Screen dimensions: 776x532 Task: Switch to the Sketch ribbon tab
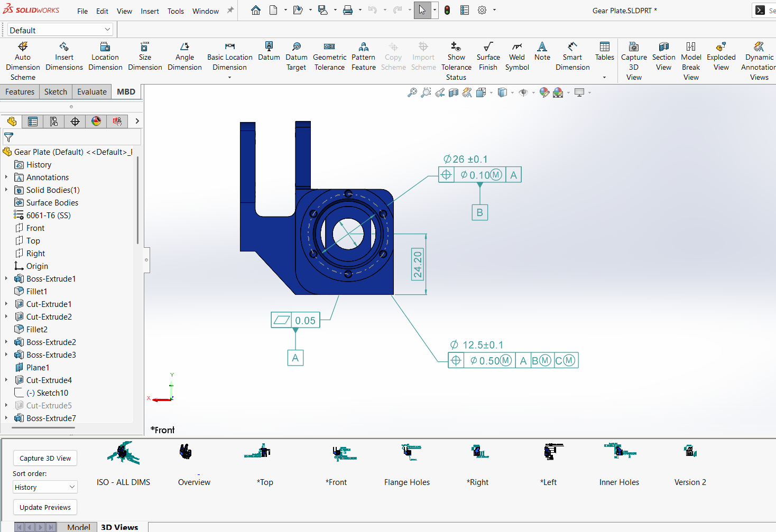click(55, 91)
